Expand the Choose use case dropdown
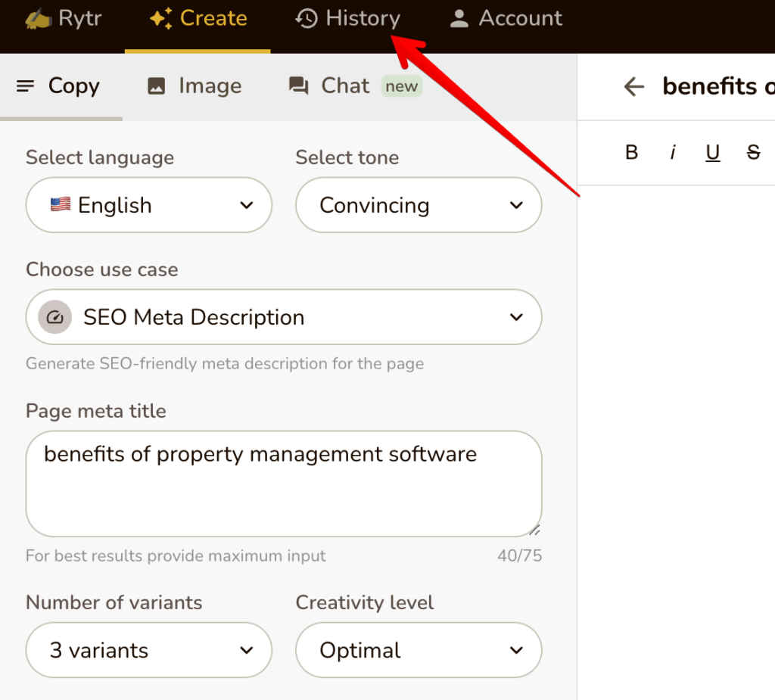Screen dimensions: 775x700 284,317
